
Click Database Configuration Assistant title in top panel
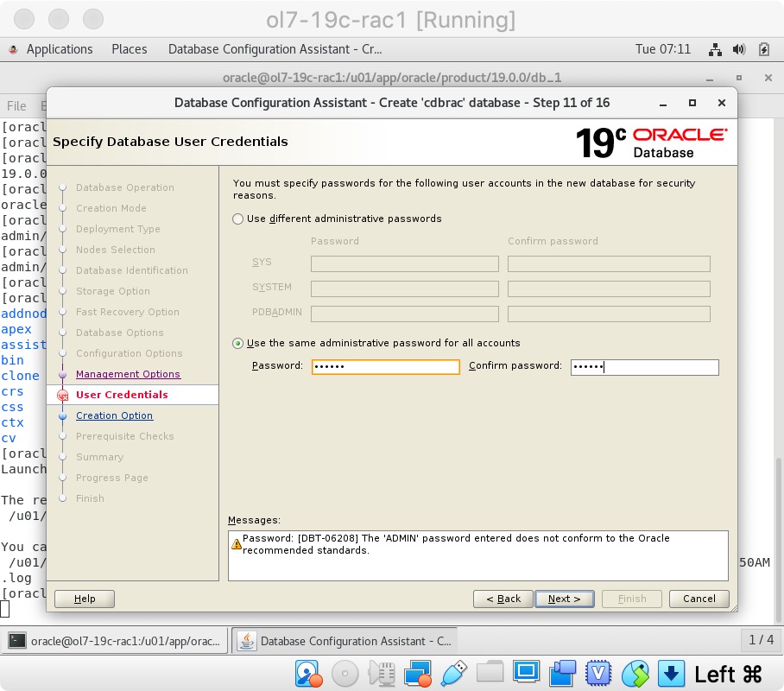point(275,49)
